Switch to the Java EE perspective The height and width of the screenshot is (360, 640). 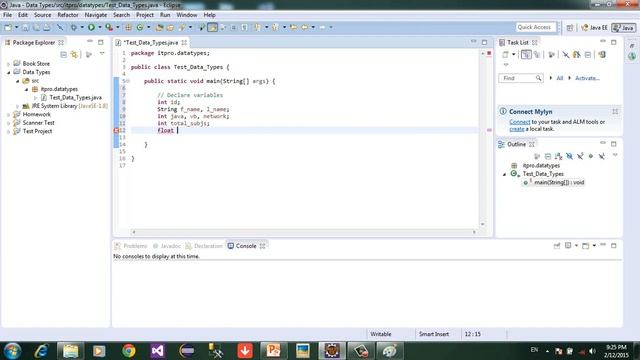coord(595,28)
